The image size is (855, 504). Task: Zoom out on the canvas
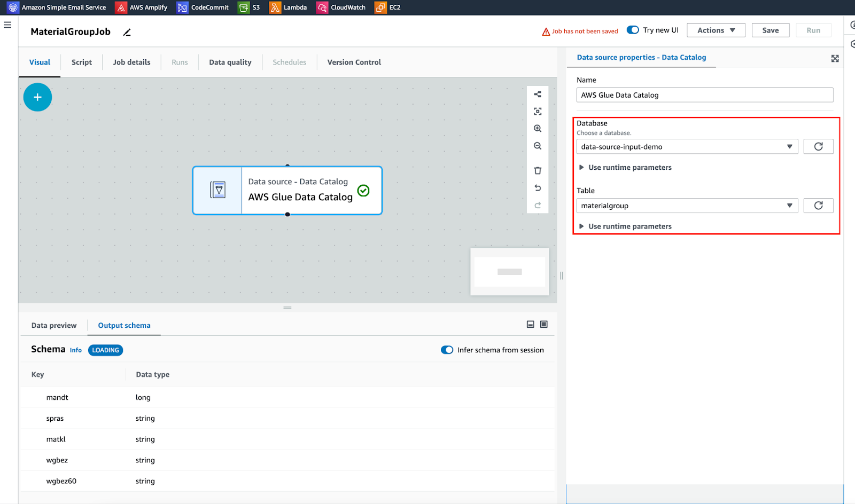click(538, 146)
